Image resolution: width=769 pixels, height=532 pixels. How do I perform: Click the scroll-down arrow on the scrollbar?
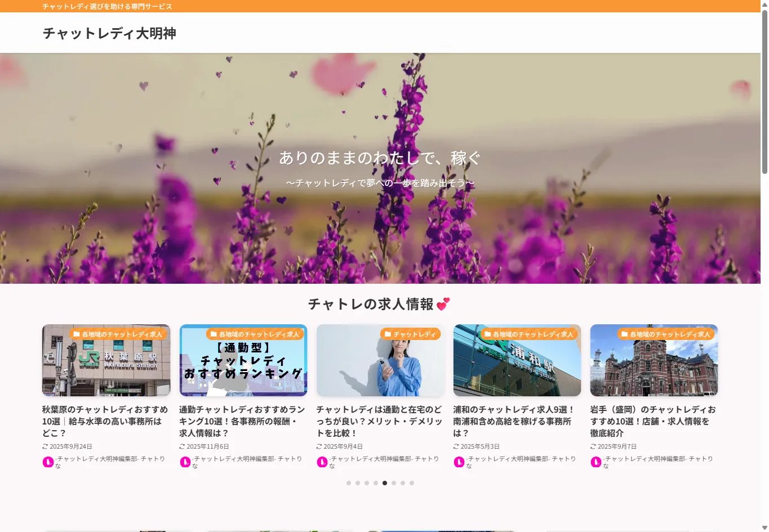pos(764,527)
